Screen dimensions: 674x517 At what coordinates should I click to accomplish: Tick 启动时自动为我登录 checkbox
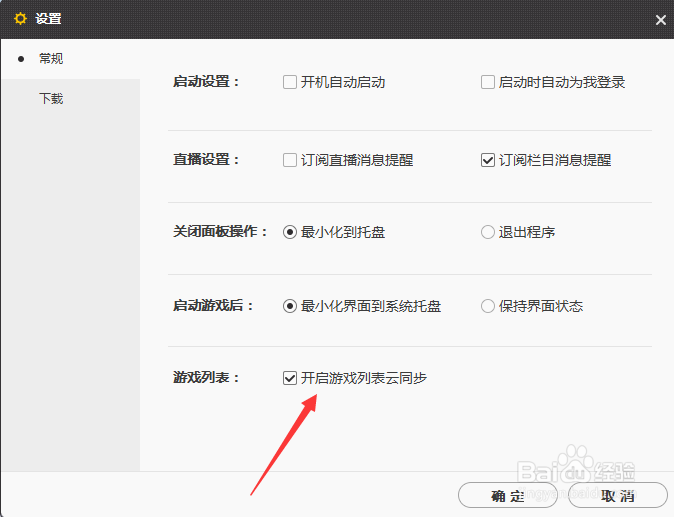[x=487, y=82]
